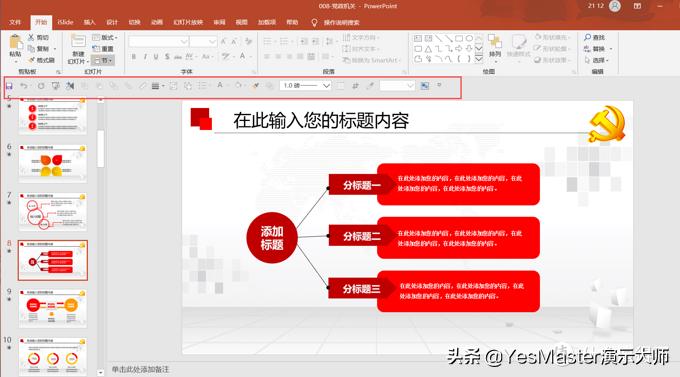Viewport: 680px width, 377px height.
Task: Select slide 7 thumbnail
Action: click(x=52, y=212)
